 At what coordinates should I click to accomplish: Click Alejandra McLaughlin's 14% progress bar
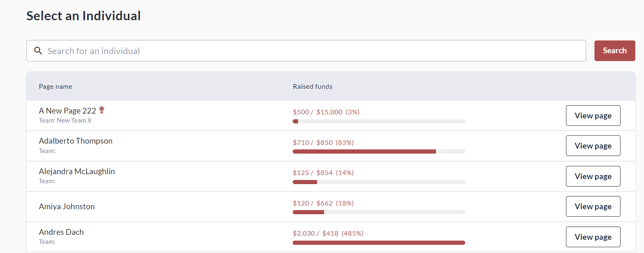point(379,182)
